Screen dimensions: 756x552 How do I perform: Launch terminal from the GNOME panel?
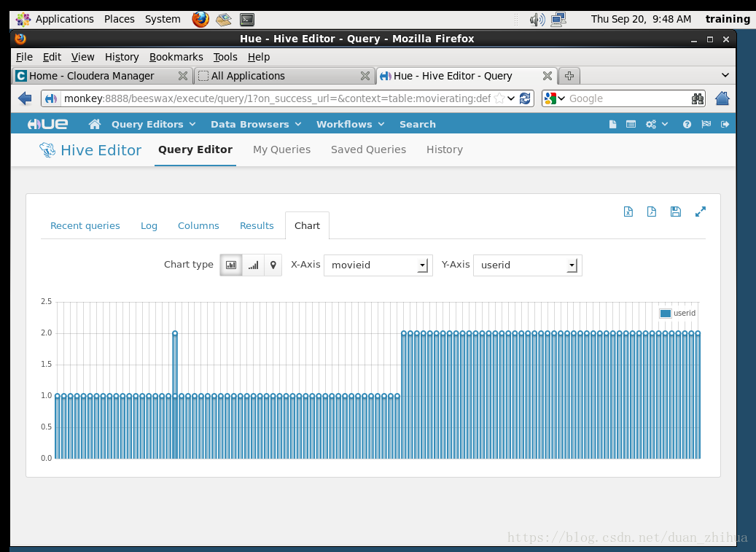[x=247, y=19]
